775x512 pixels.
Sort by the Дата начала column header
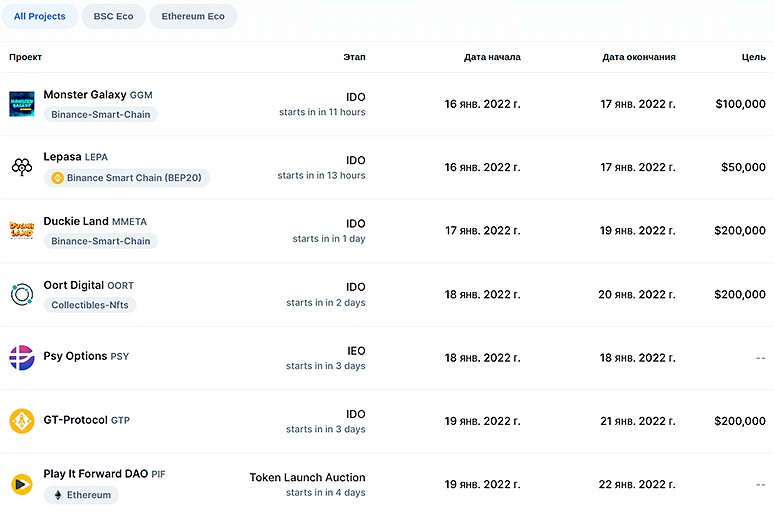pyautogui.click(x=492, y=57)
